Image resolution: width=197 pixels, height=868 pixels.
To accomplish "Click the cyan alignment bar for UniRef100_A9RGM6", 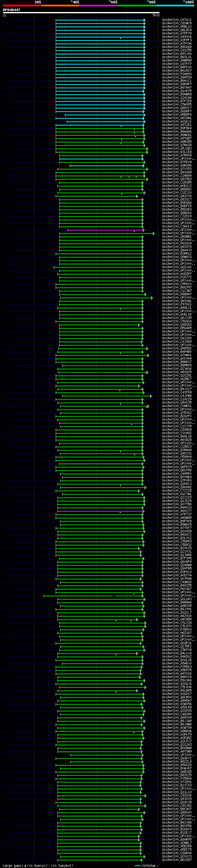I will coord(107,165).
